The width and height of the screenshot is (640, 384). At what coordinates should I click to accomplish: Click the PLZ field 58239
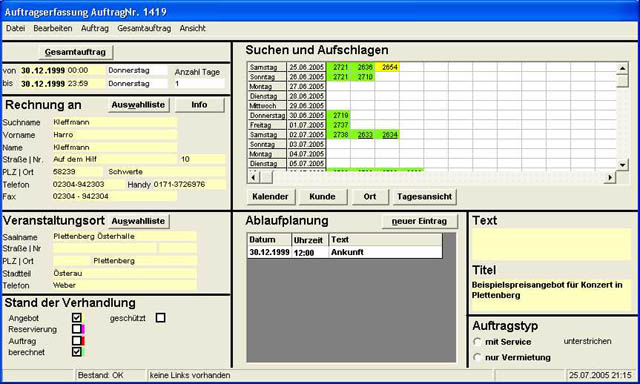[x=78, y=172]
